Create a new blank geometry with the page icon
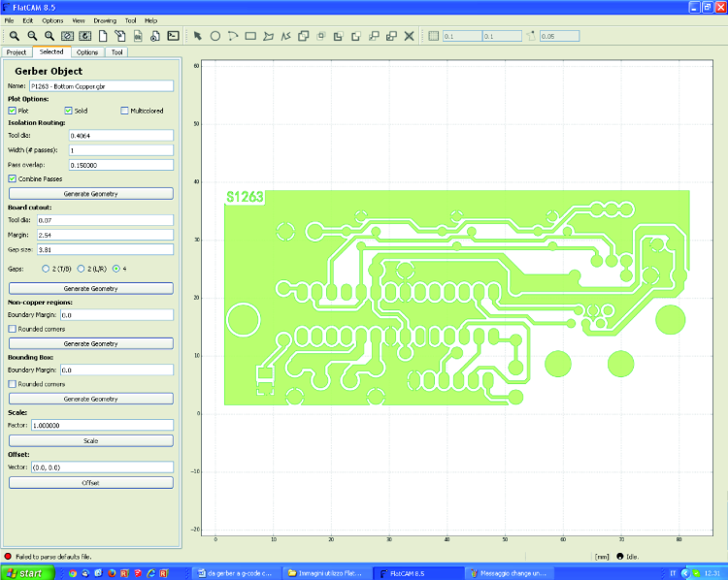This screenshot has width=728, height=580. click(x=103, y=36)
